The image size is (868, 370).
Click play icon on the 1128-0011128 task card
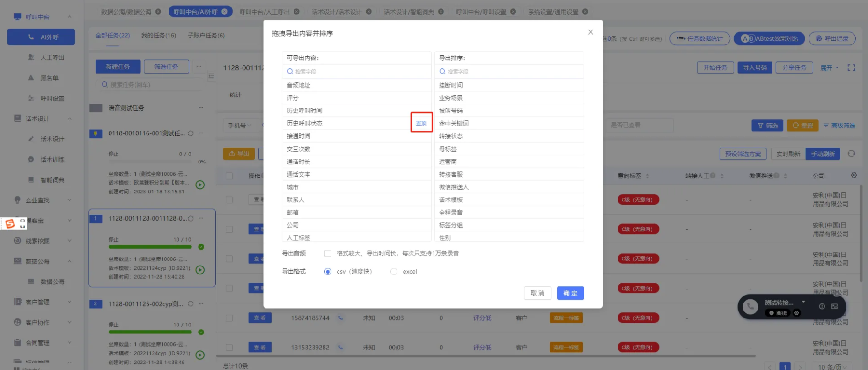[x=200, y=270]
